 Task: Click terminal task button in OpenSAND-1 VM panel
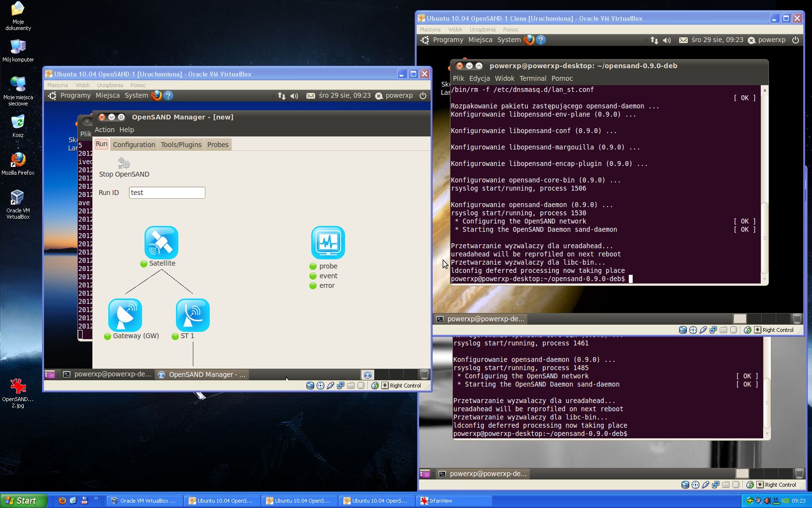point(107,374)
